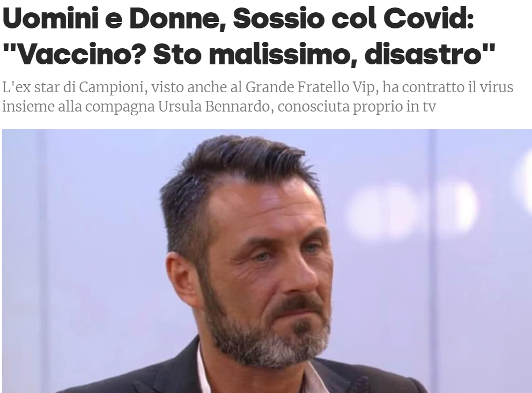Open the article headline about Sossio's Covid
Screen dimensions: 532x393
[249, 36]
